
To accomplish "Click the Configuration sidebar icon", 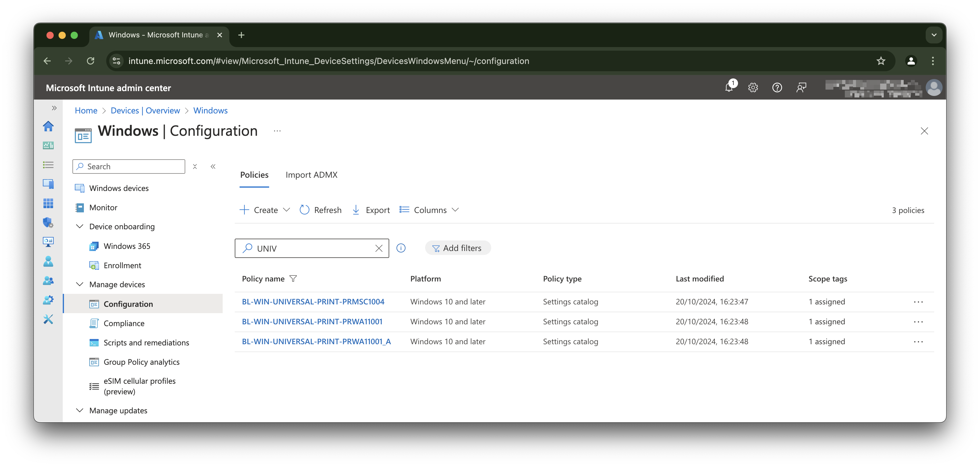I will pos(93,304).
